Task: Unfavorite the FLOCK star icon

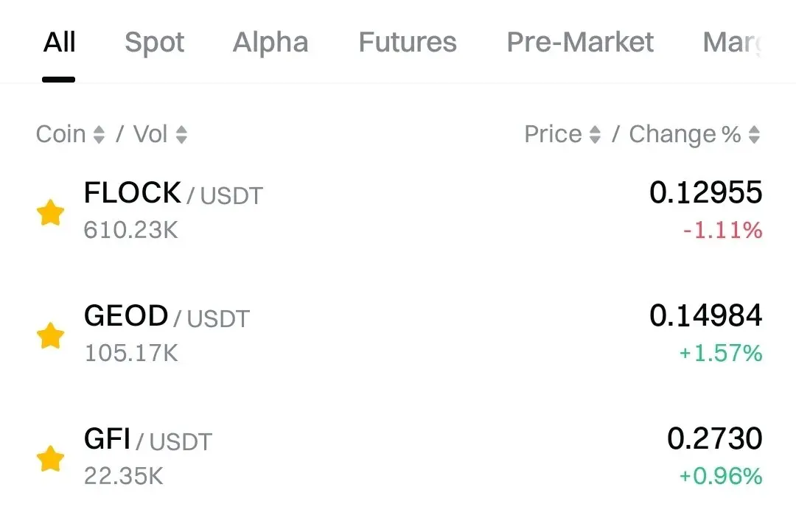Action: (51, 213)
